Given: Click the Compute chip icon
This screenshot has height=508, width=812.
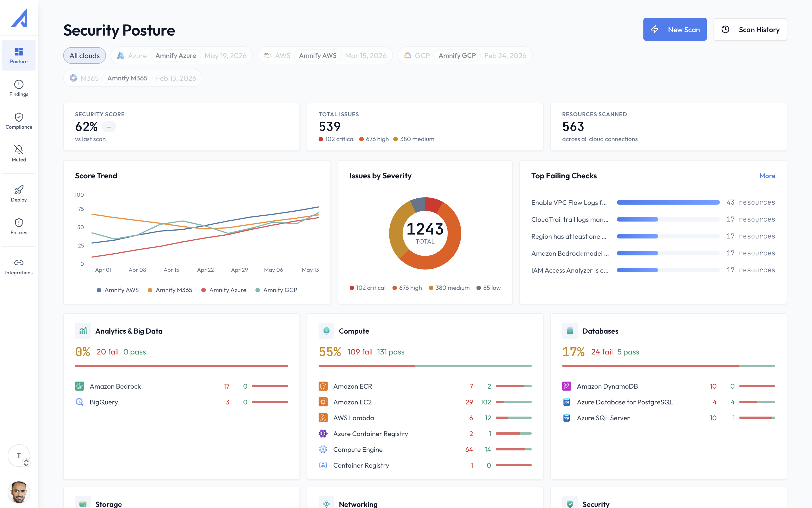Looking at the screenshot, I should (x=326, y=331).
